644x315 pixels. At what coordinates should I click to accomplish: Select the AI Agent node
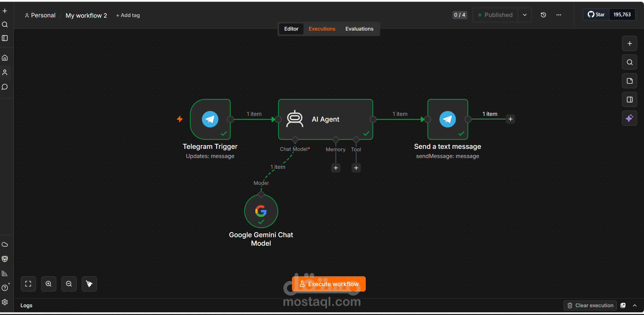pos(326,119)
